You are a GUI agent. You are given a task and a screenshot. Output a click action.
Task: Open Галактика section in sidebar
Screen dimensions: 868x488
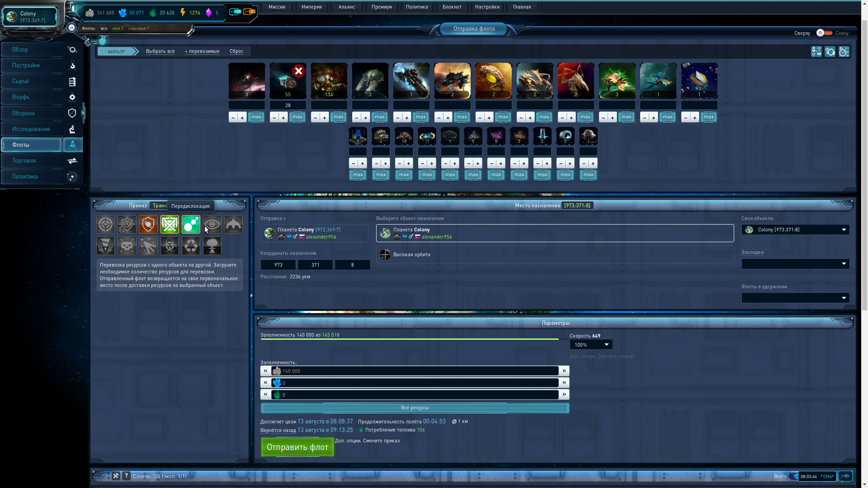(32, 177)
